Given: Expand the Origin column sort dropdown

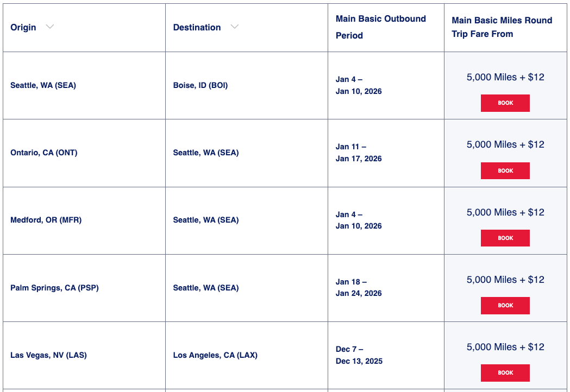Looking at the screenshot, I should (49, 27).
